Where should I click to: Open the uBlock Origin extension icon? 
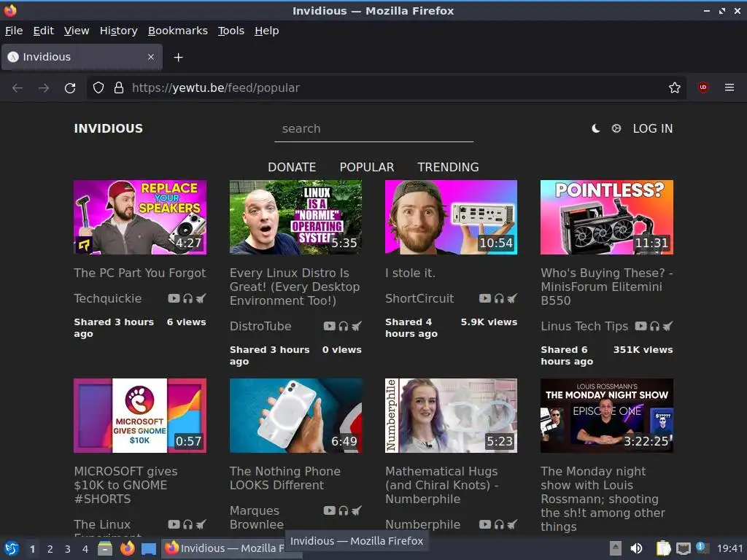tap(703, 87)
